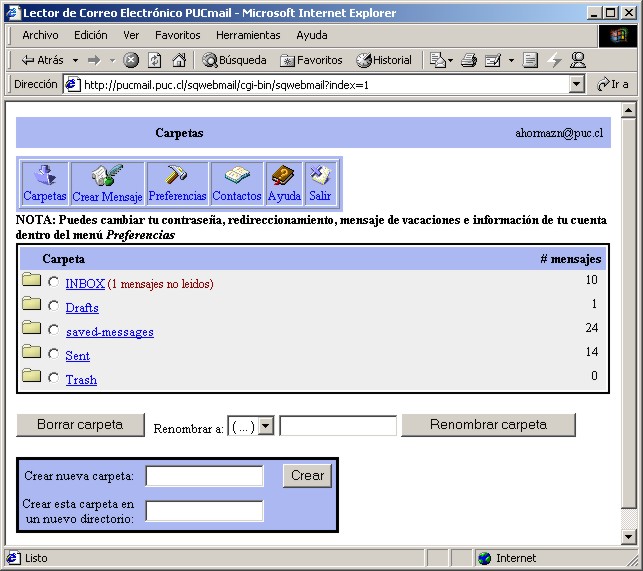643x571 pixels.
Task: Open the Sent folder link
Action: [x=78, y=356]
